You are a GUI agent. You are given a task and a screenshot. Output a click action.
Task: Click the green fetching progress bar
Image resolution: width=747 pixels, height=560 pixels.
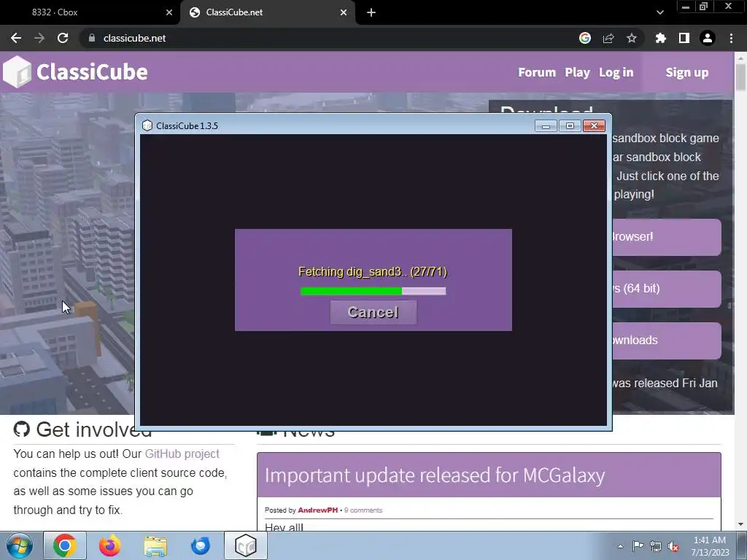tap(373, 291)
